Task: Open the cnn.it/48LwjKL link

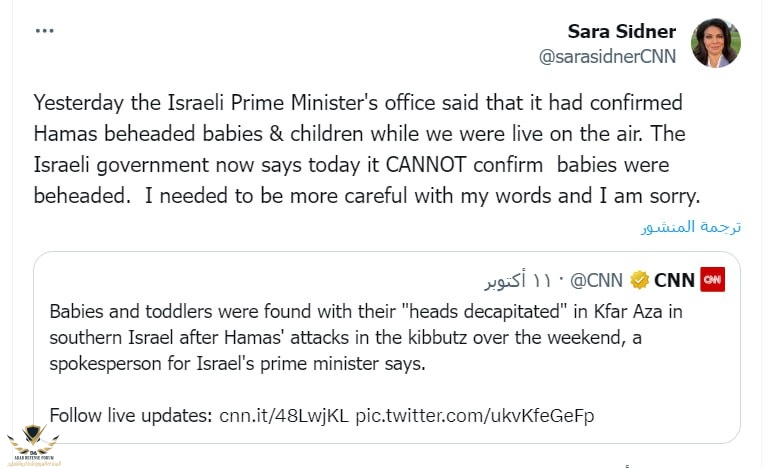Action: point(284,414)
